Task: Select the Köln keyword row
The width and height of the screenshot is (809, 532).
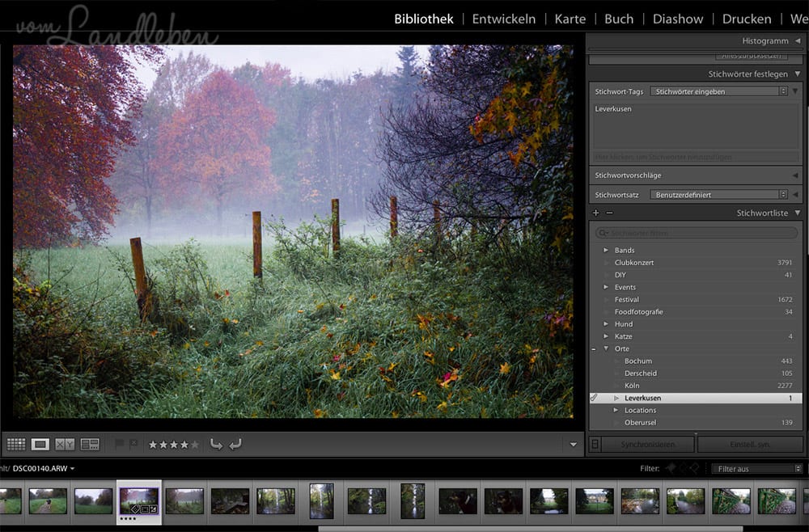Action: 696,386
